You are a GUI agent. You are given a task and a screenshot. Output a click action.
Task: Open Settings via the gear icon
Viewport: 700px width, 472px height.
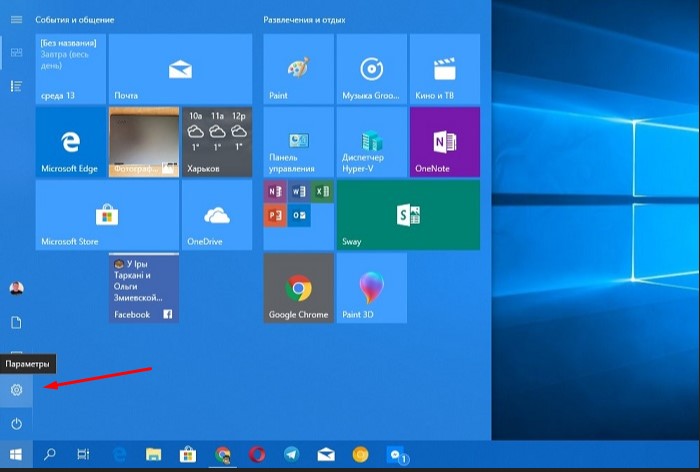tap(17, 390)
